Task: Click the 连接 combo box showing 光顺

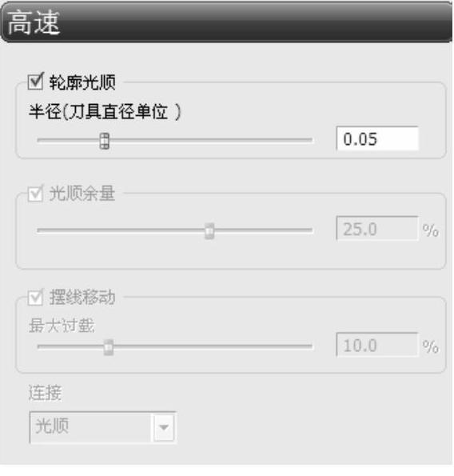Action: pyautogui.click(x=102, y=427)
